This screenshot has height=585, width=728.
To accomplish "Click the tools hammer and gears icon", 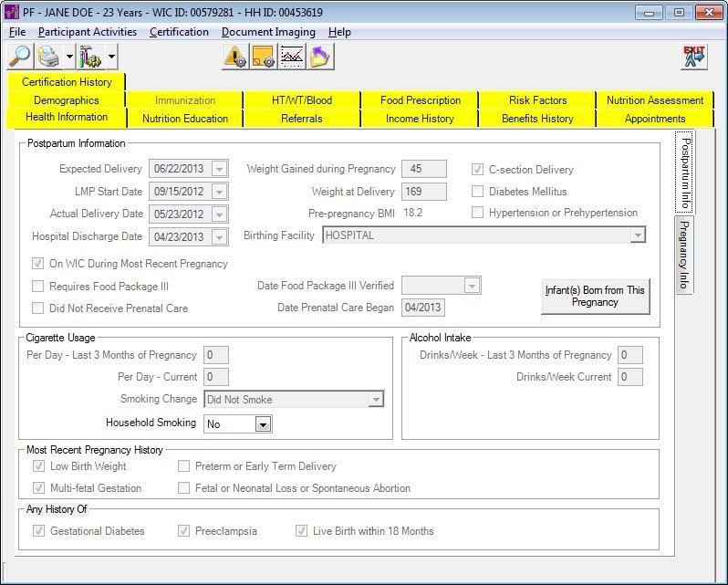I will point(90,57).
